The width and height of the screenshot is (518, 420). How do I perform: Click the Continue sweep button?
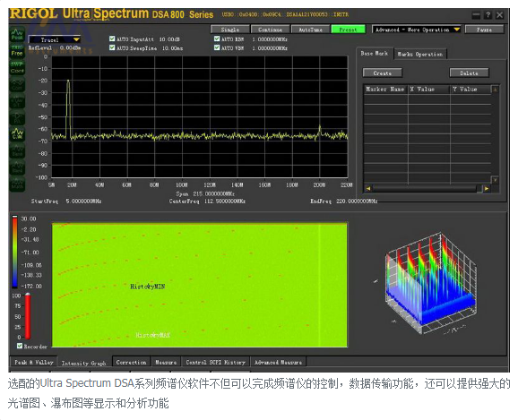(271, 30)
